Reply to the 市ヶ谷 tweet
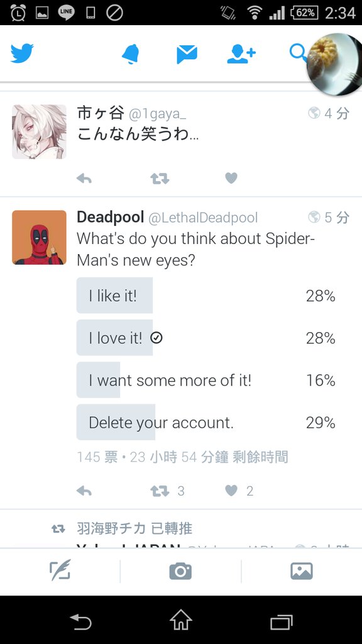Image resolution: width=362 pixels, height=644 pixels. (84, 178)
